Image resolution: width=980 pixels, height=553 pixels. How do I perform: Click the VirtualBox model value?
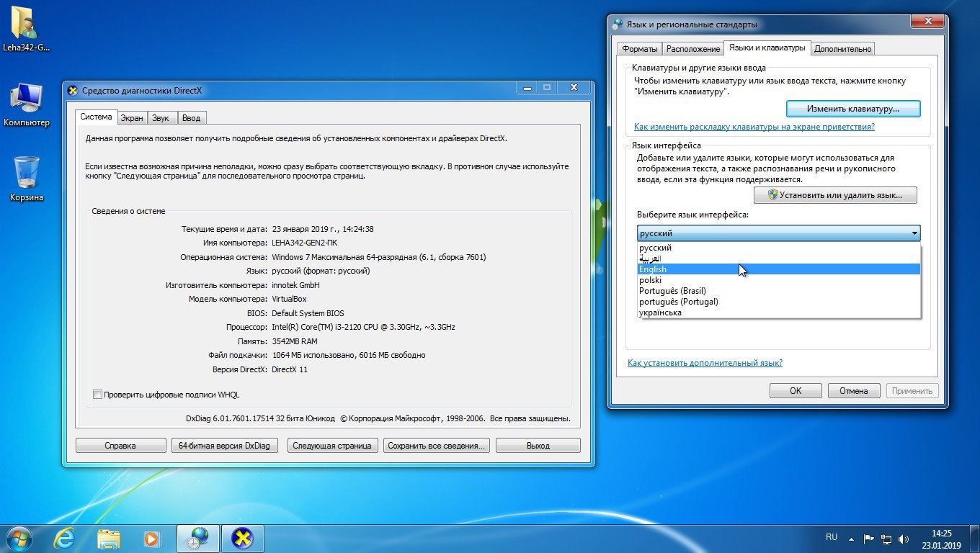(289, 299)
